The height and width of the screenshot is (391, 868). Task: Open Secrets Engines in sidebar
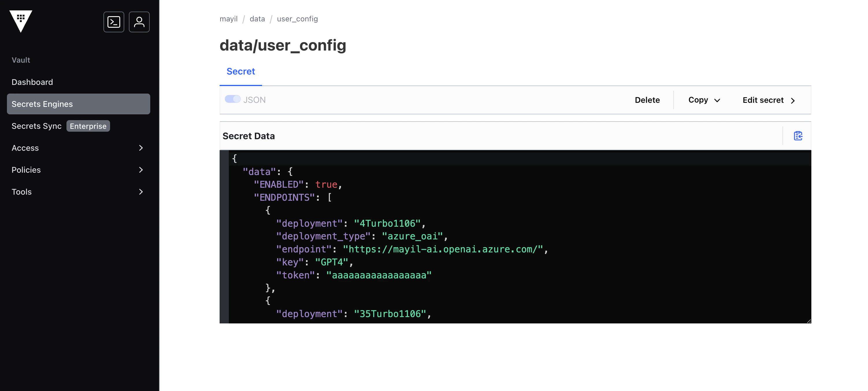[79, 104]
